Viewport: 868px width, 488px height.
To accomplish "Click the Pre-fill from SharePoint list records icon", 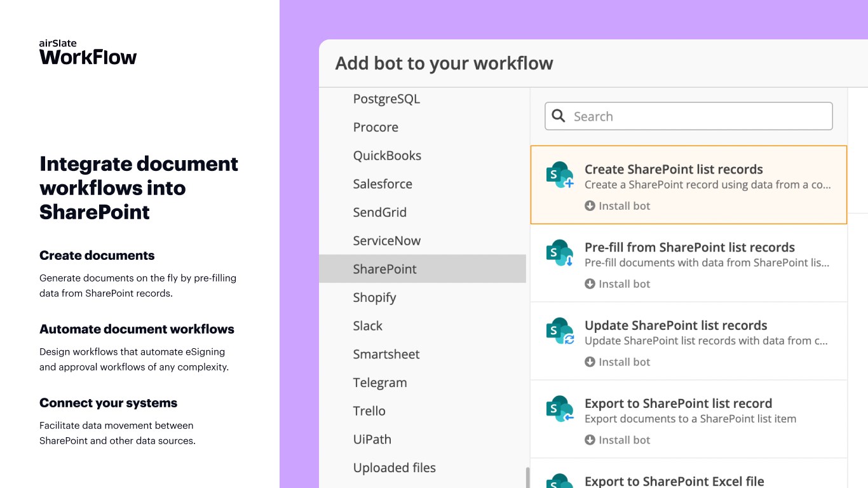I will tap(560, 254).
